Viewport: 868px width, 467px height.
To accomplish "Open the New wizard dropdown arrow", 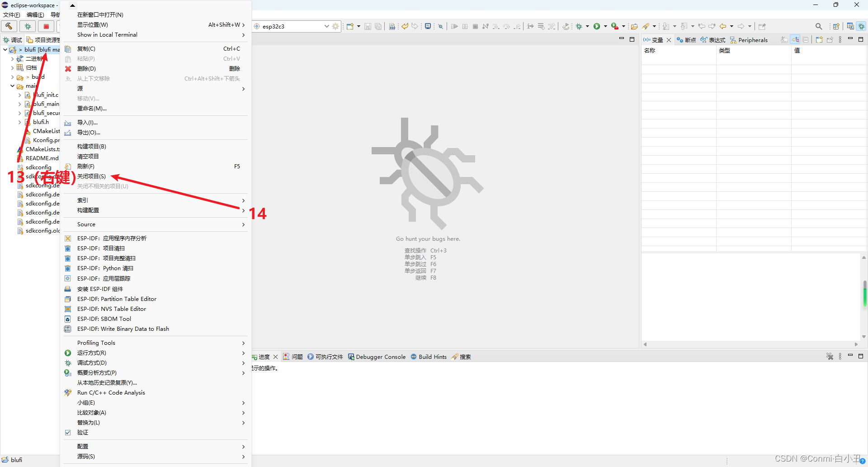I will pos(359,26).
